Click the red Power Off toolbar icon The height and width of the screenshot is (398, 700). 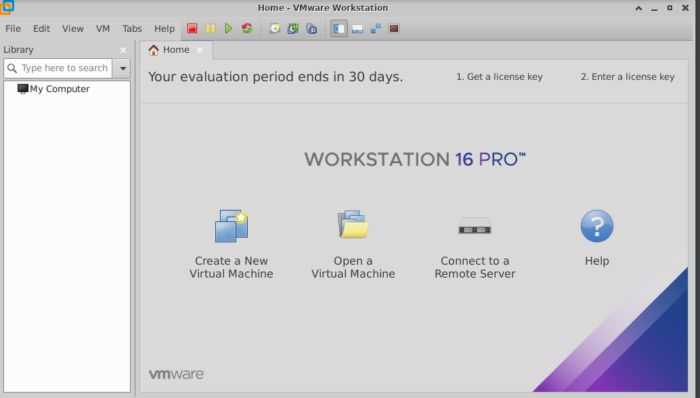point(192,29)
